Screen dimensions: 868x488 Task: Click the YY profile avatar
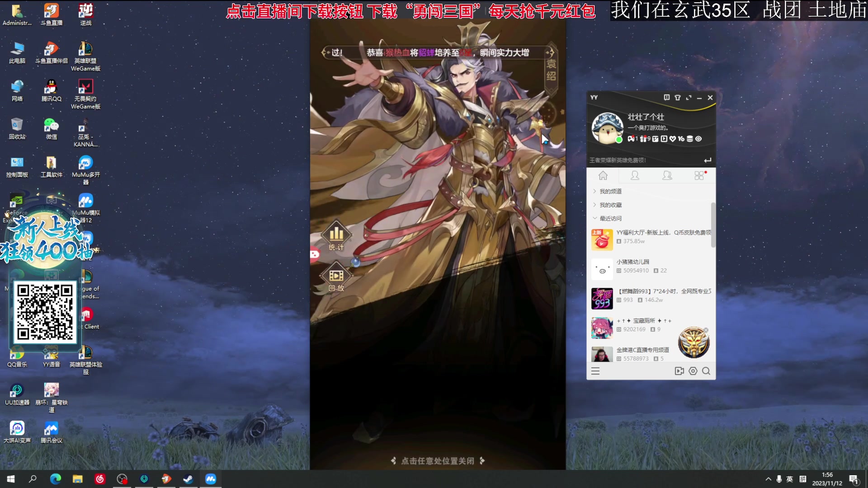coord(607,128)
